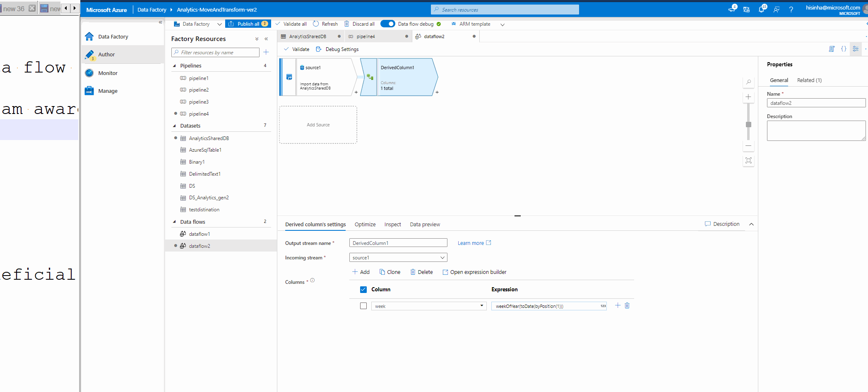Clone the selected column
Image resolution: width=868 pixels, height=392 pixels.
[390, 272]
